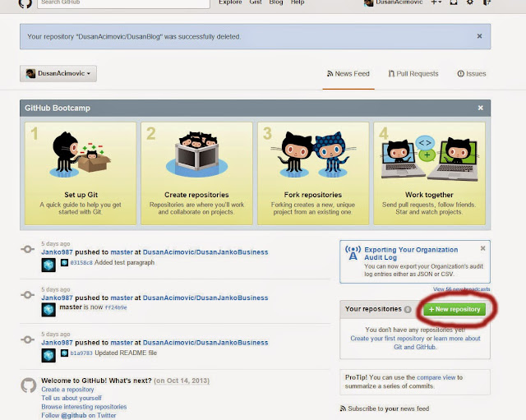Click push event icon for ff24b9e entry
This screenshot has height=420, width=526.
point(27,295)
